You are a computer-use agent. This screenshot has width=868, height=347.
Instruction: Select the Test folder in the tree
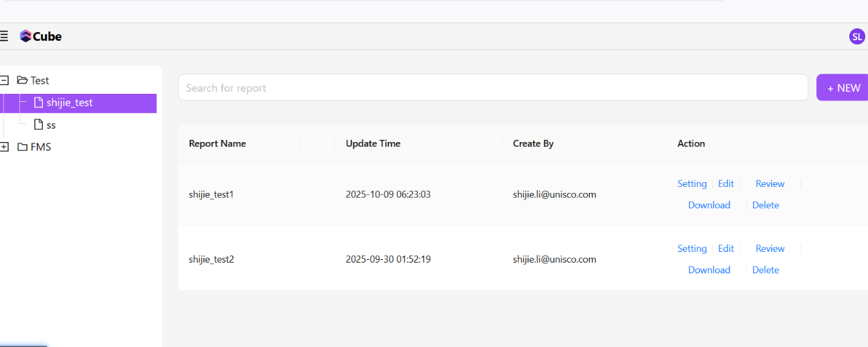click(40, 80)
